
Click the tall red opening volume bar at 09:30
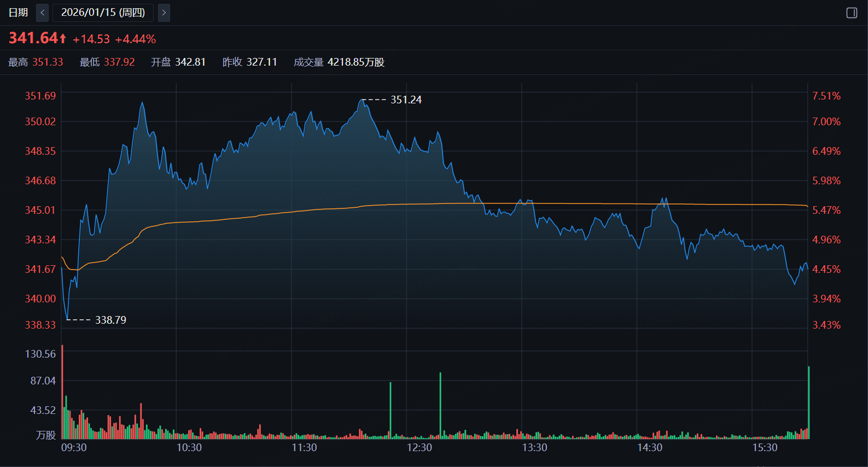(62, 392)
